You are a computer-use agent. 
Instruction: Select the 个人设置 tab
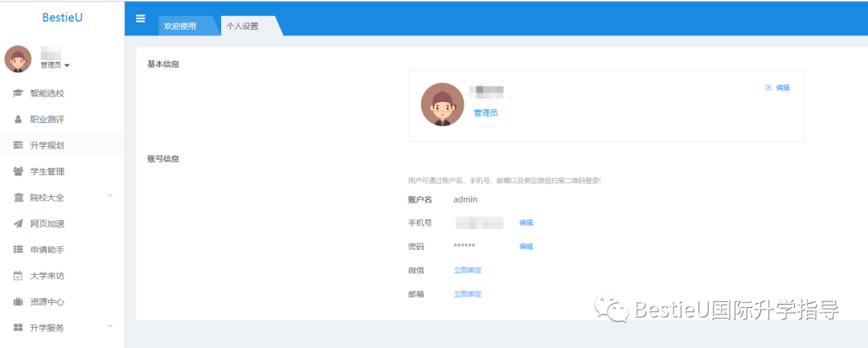243,26
